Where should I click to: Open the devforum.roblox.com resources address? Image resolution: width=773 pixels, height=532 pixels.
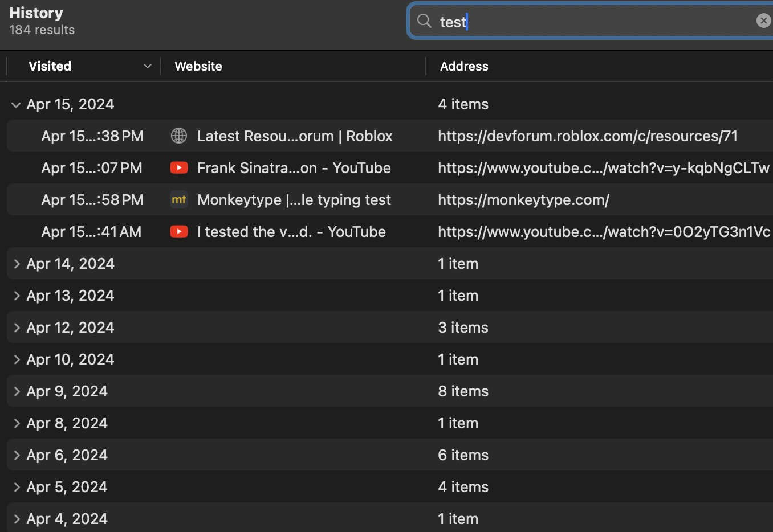(x=587, y=136)
